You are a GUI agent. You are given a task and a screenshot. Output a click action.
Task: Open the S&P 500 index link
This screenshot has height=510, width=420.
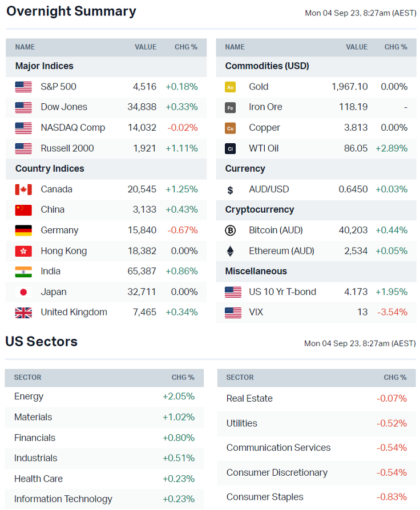click(x=58, y=87)
